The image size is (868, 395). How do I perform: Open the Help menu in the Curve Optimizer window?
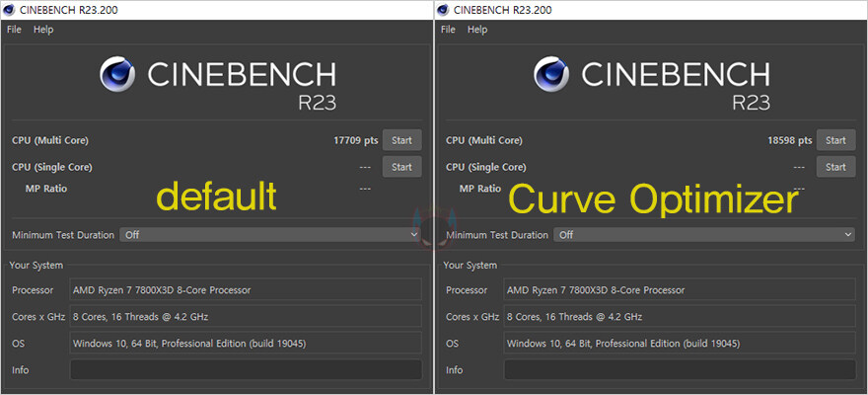[477, 30]
